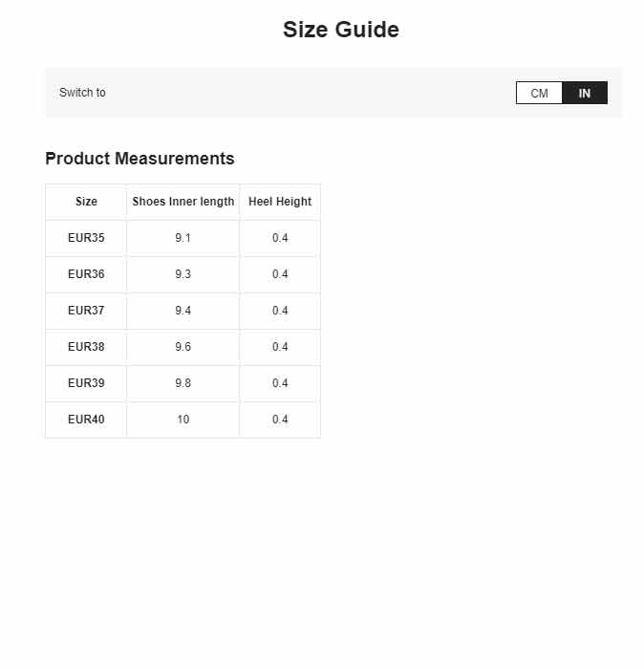Screen dimensions: 644x669
Task: Click the Shoes Inner length header
Action: click(x=182, y=202)
